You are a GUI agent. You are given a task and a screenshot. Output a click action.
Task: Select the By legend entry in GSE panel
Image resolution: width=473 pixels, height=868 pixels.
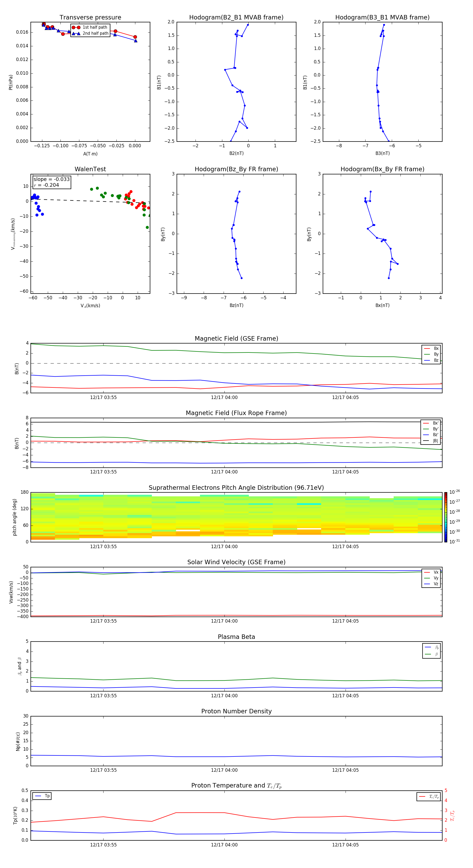[x=431, y=354]
